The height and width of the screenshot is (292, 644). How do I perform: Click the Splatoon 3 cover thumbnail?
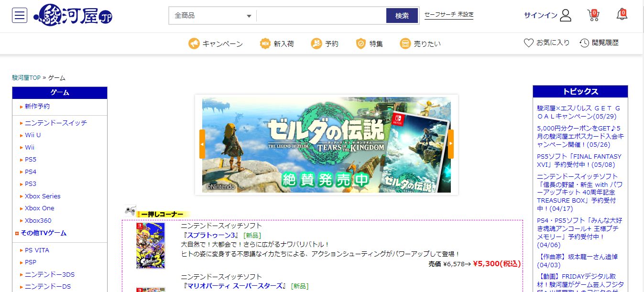coord(151,246)
